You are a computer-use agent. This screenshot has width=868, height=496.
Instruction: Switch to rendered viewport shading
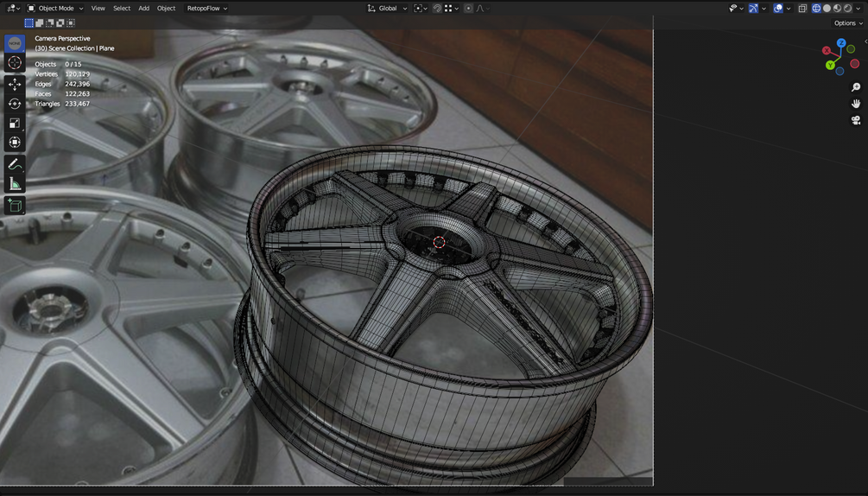(x=848, y=9)
